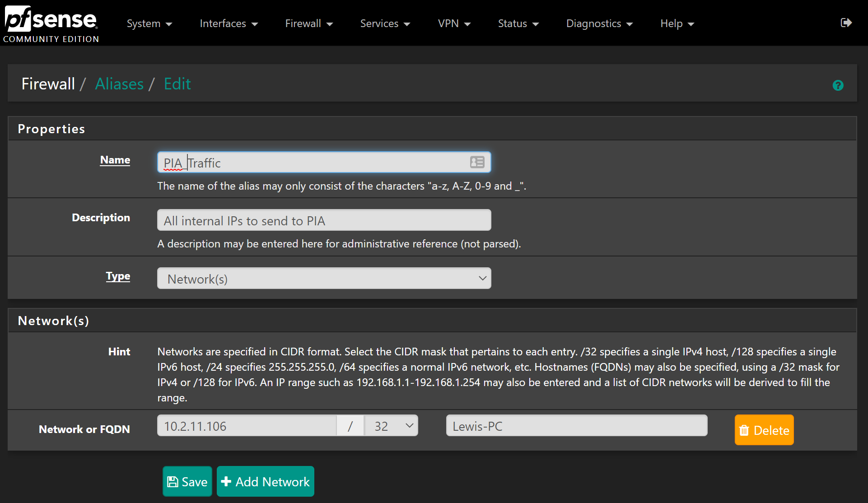The height and width of the screenshot is (503, 868).
Task: Click the Lewis-PC entry description field
Action: (x=577, y=426)
